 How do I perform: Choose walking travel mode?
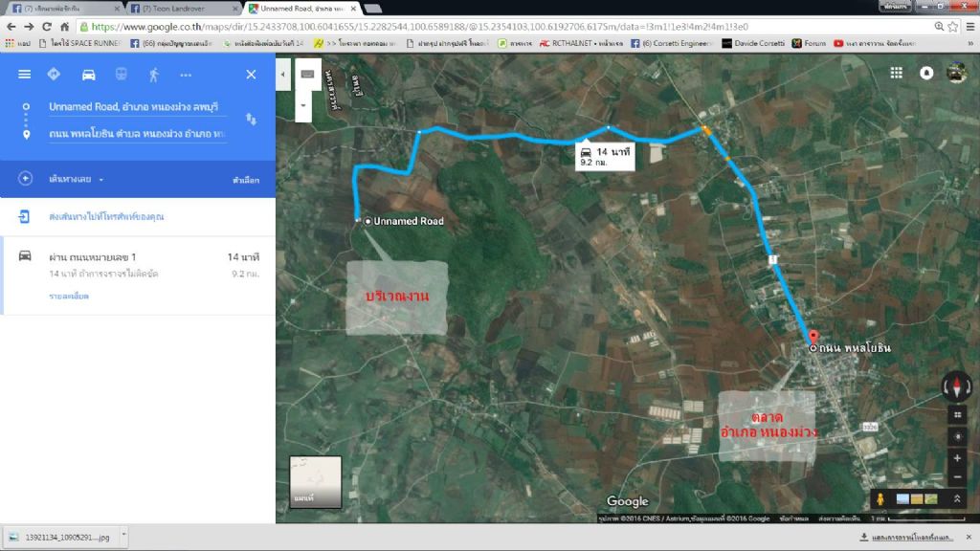click(x=153, y=75)
